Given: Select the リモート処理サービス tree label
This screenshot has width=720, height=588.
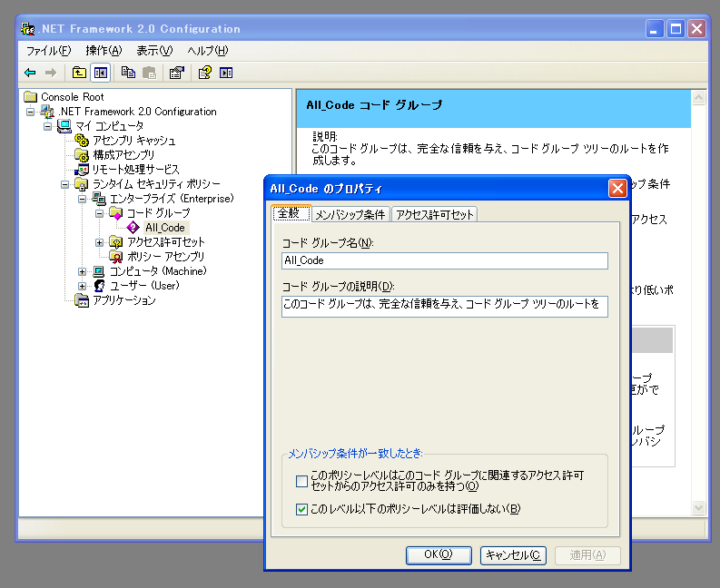Looking at the screenshot, I should [x=135, y=170].
